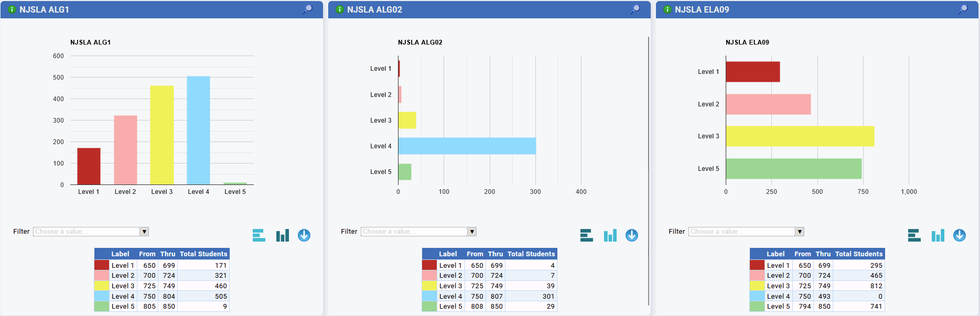This screenshot has width=980, height=316.
Task: Switch NJSLA ALG1 chart to horizontal bars
Action: tap(259, 235)
